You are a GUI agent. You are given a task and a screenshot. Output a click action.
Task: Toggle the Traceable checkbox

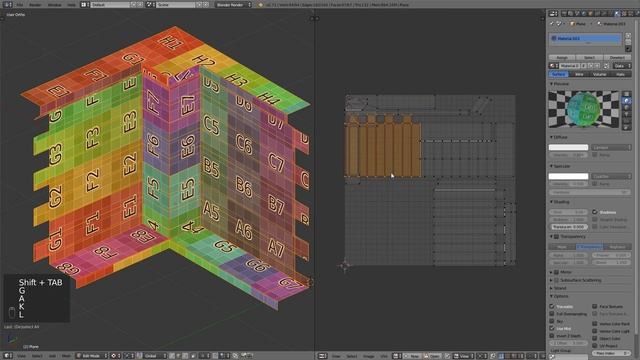[552, 307]
